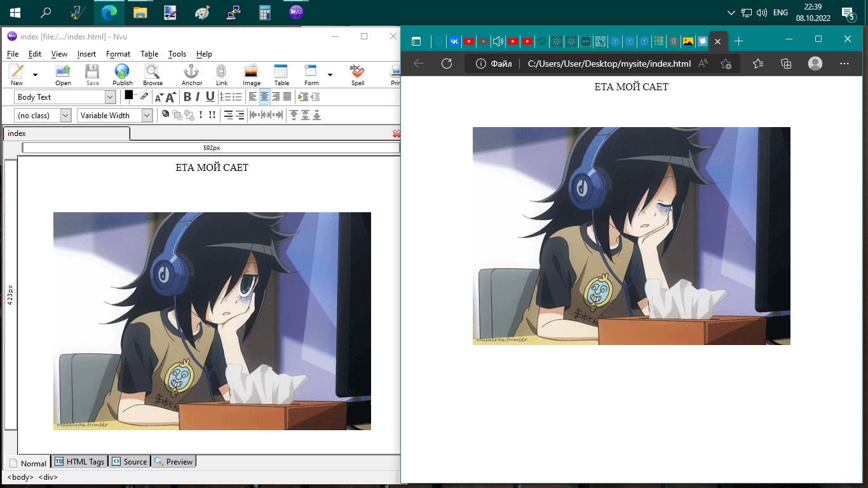Click the highlighter pen icon beside color box
Image resolution: width=868 pixels, height=488 pixels.
tap(144, 97)
